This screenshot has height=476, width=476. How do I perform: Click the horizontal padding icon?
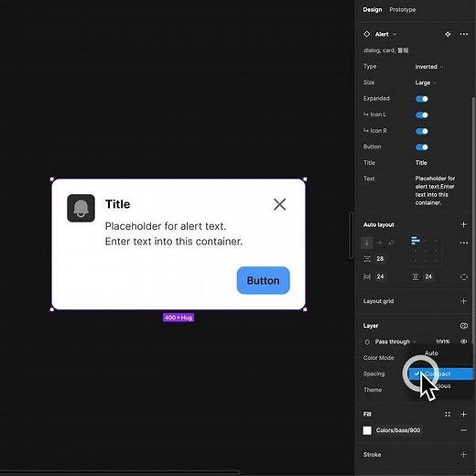[367, 276]
